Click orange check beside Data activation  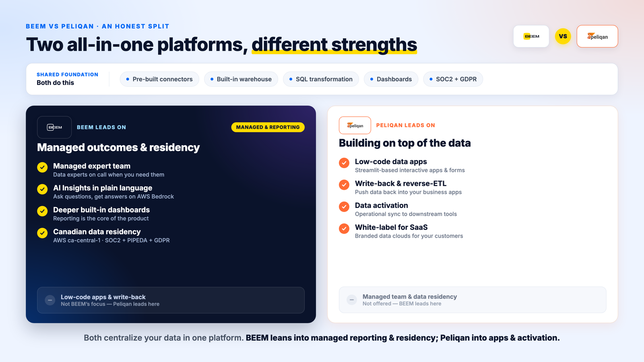tap(344, 206)
